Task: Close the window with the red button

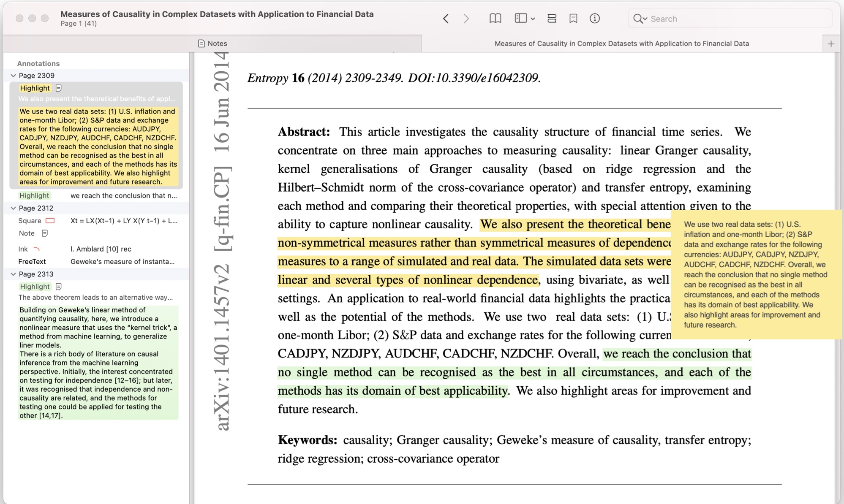Action: [19, 18]
